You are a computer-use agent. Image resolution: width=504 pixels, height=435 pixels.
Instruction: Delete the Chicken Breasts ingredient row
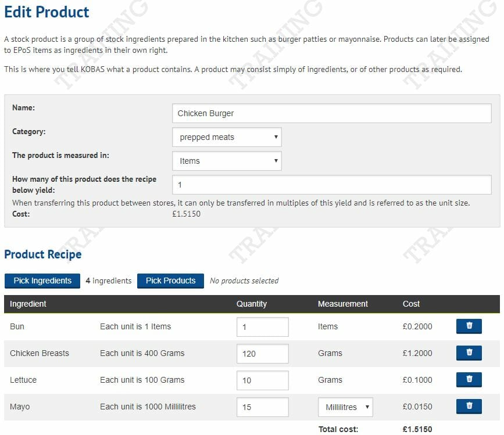(x=469, y=353)
